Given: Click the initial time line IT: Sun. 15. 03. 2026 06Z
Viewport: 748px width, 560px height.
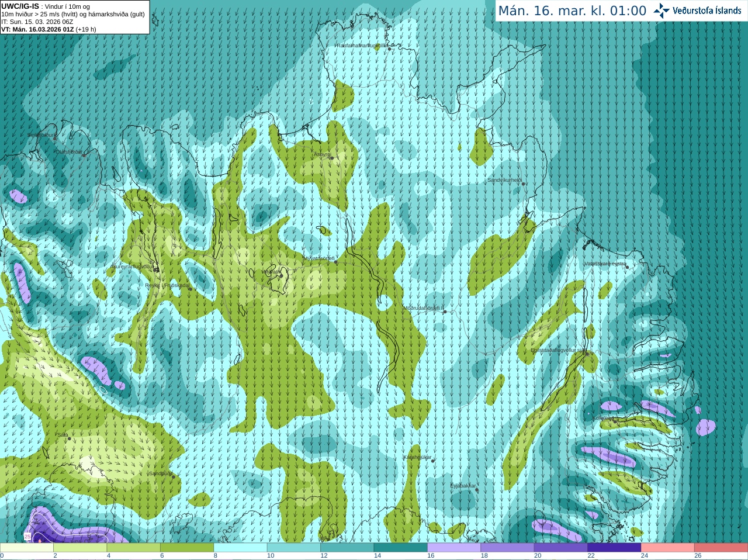Looking at the screenshot, I should click(x=37, y=22).
